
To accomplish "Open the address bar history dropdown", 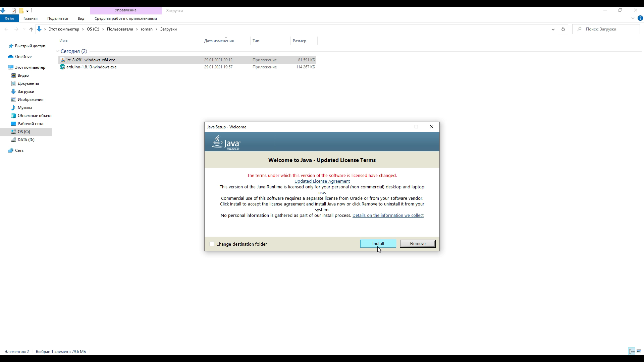I will tap(553, 29).
